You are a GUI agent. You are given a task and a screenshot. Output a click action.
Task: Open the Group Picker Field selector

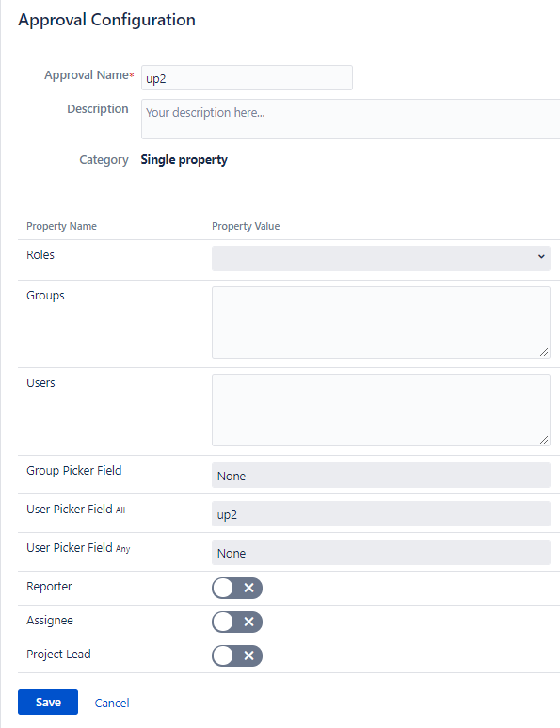coord(381,475)
